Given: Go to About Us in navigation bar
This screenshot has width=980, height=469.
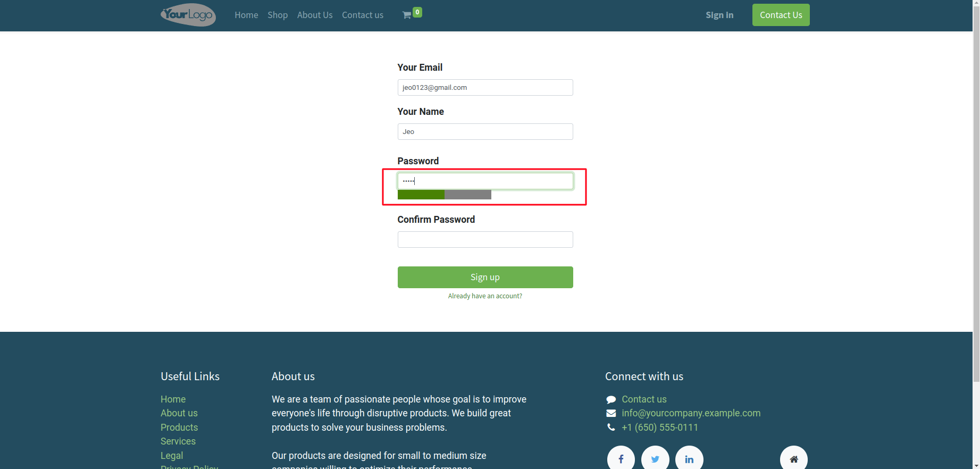Looking at the screenshot, I should [x=315, y=15].
